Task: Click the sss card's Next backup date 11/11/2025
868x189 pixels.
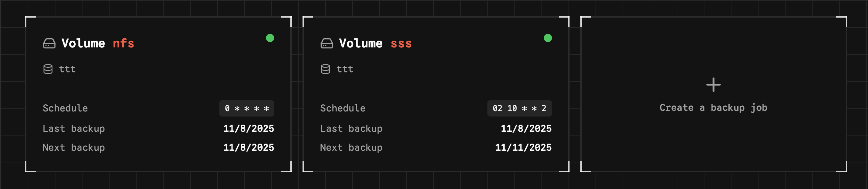Action: pos(523,148)
